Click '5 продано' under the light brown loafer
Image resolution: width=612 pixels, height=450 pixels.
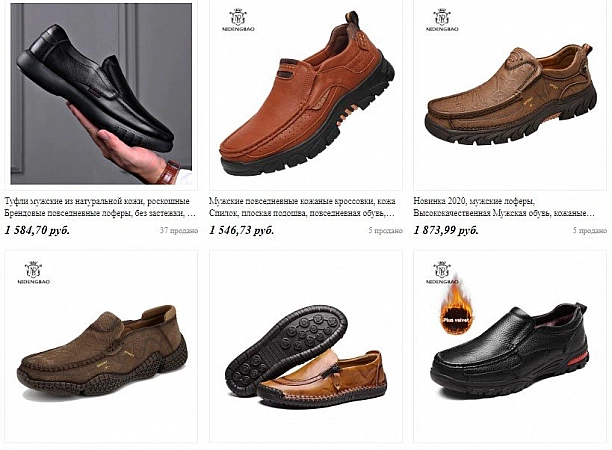590,231
